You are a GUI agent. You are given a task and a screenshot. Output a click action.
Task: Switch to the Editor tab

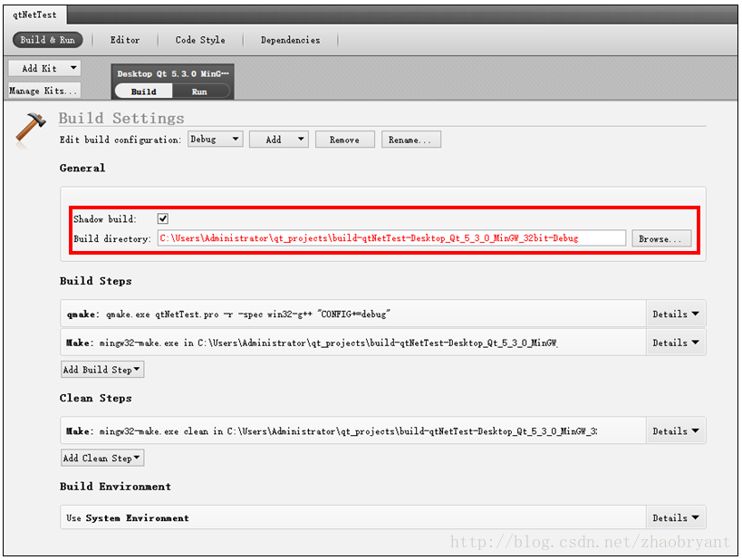tap(125, 40)
